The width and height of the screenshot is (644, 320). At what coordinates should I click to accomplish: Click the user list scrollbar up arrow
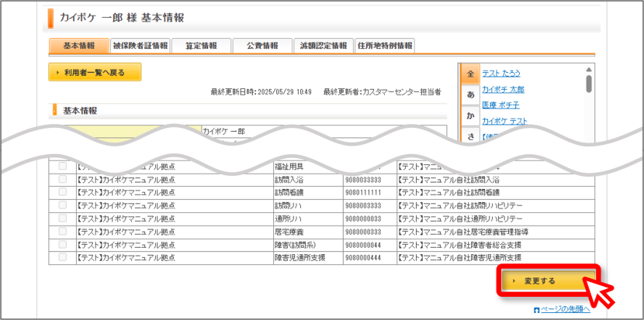tap(589, 69)
